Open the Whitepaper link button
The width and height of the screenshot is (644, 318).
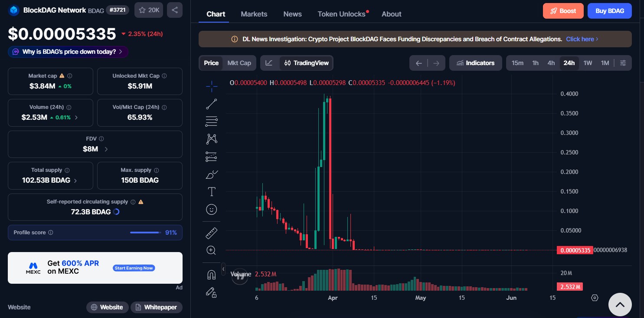click(157, 307)
